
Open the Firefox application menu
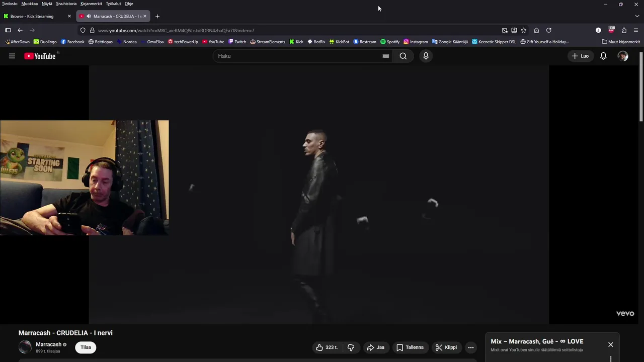[x=636, y=30]
